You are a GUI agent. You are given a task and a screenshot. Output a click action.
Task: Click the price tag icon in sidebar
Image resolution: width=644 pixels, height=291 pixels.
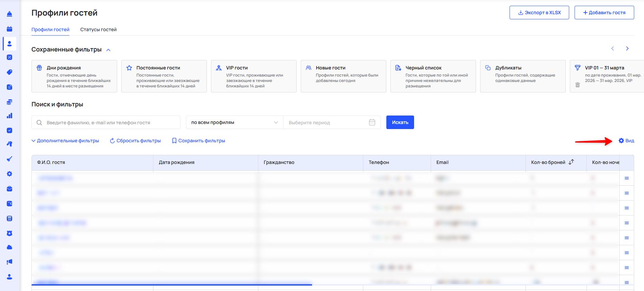pos(9,72)
